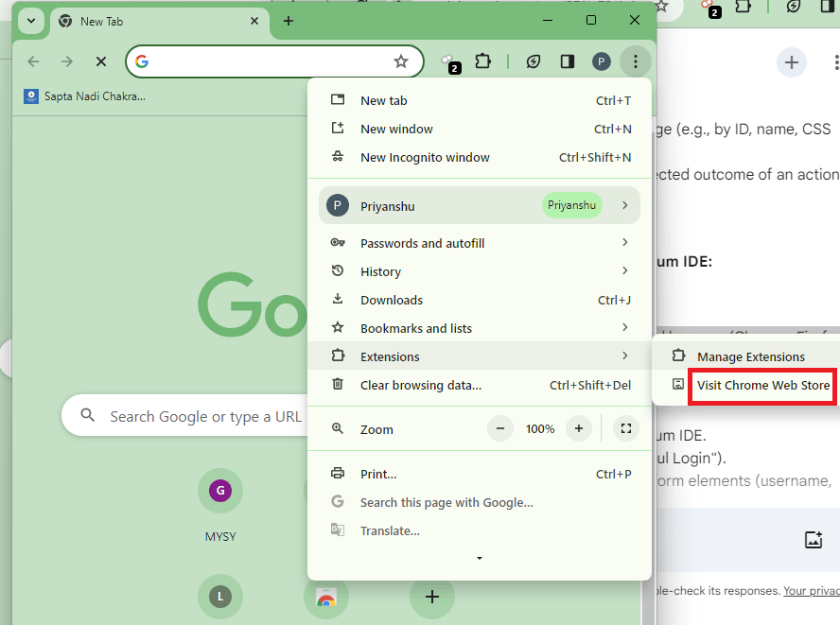The width and height of the screenshot is (840, 625).
Task: Select Search this page with Google
Action: pyautogui.click(x=480, y=502)
